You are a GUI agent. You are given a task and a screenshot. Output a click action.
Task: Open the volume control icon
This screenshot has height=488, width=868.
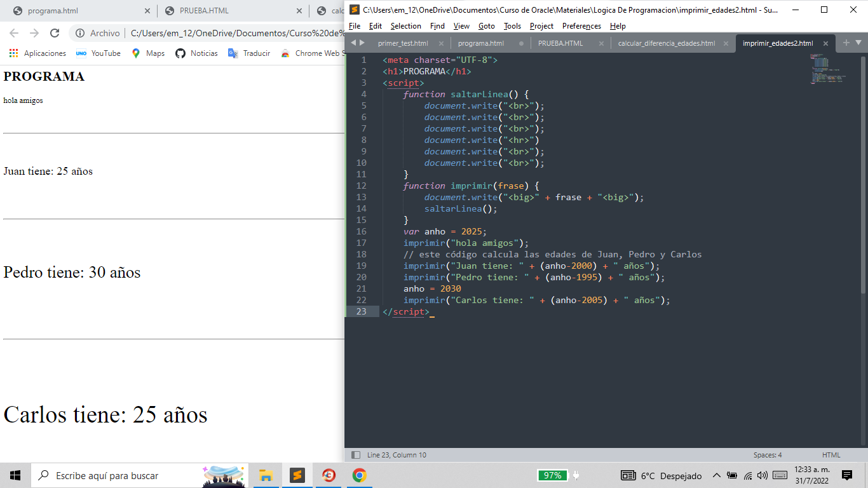pyautogui.click(x=763, y=475)
